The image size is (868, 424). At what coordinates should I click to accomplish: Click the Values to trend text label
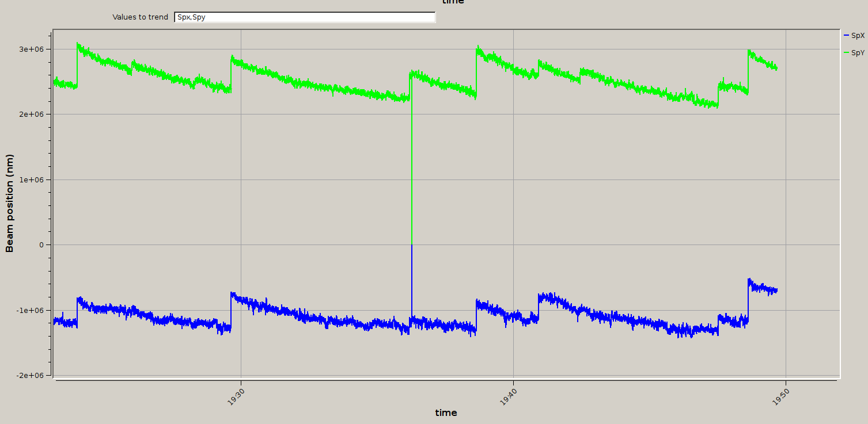(x=140, y=17)
